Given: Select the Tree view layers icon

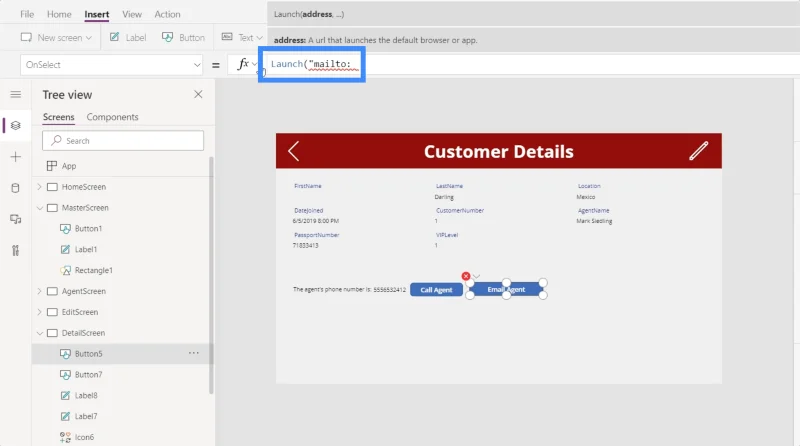Looking at the screenshot, I should click(16, 126).
